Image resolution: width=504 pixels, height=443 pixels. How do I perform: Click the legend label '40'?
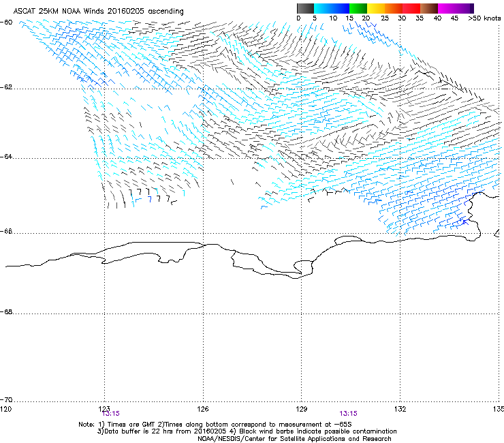pos(437,18)
